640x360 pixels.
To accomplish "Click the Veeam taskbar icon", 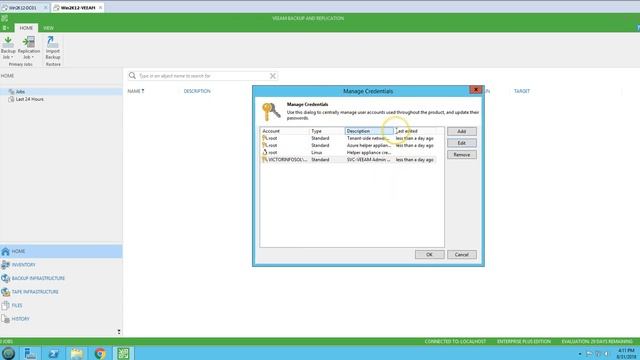I will coord(123,353).
